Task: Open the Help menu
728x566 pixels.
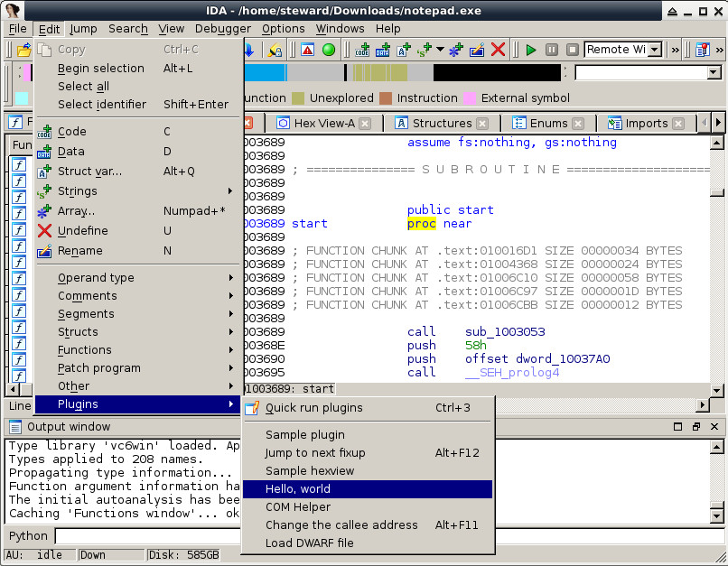Action: [x=388, y=29]
